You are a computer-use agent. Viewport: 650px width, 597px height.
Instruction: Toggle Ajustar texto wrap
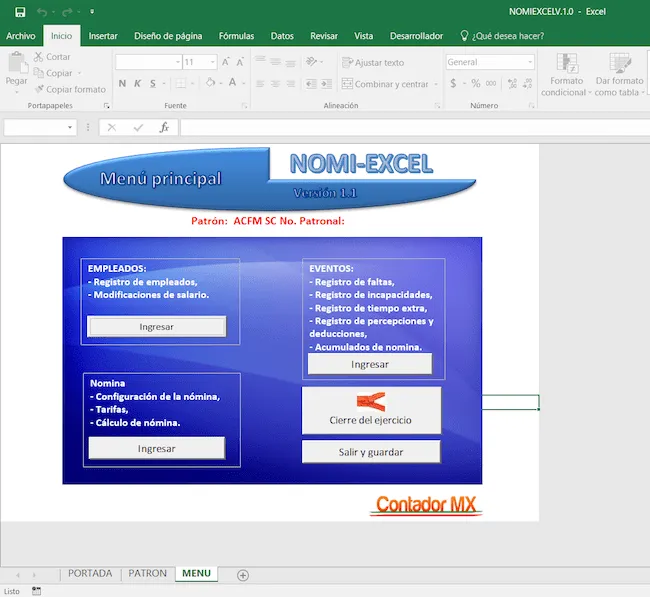pyautogui.click(x=373, y=63)
